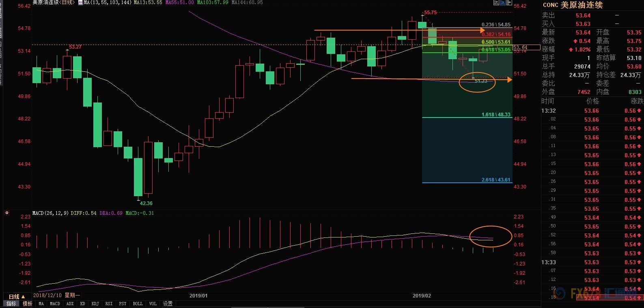
Task: Click the 42.36 low price marker
Action: (146, 203)
